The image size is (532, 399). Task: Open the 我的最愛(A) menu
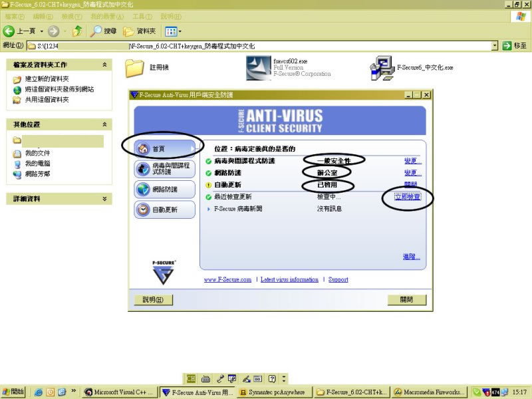[107, 16]
